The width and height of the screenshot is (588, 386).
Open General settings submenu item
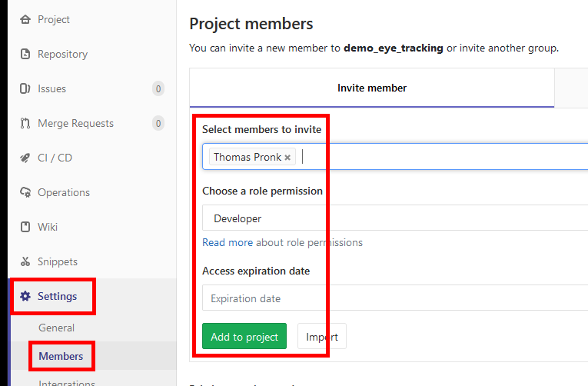(57, 328)
